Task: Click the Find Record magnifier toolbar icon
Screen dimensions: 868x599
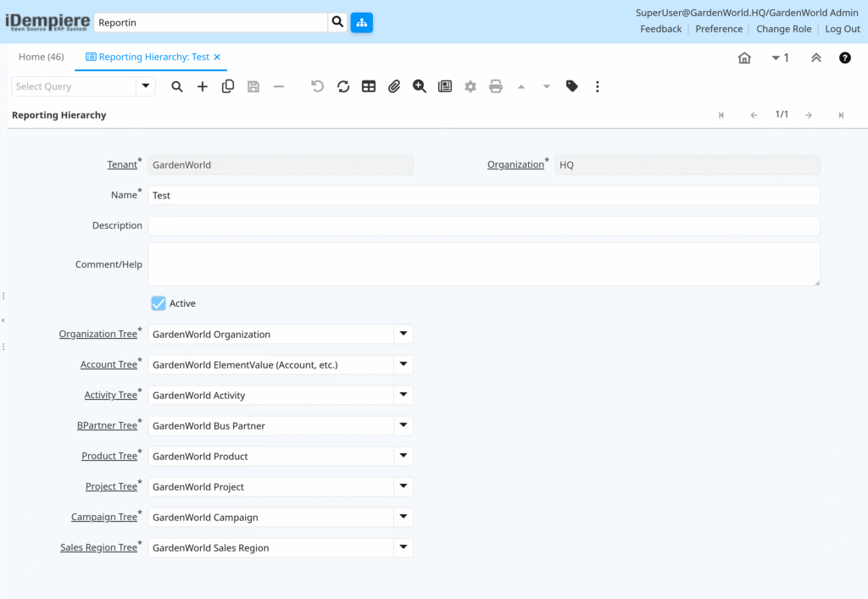Action: [x=176, y=86]
